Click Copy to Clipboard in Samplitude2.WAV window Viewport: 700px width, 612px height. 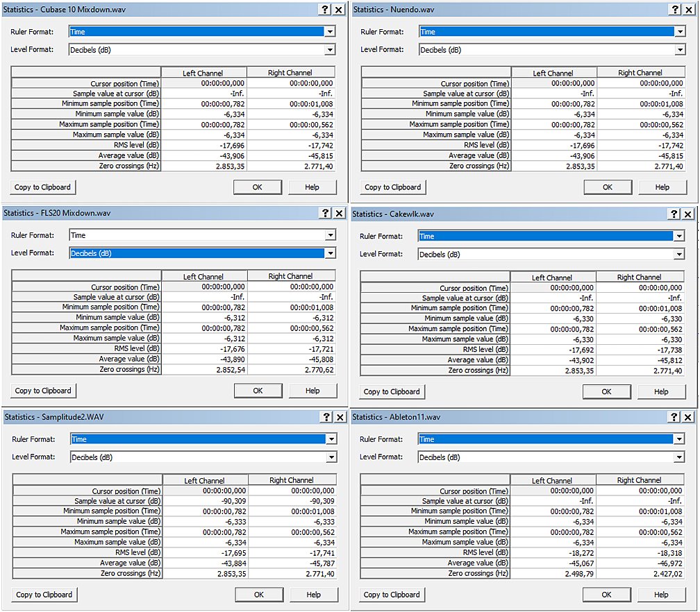click(44, 595)
